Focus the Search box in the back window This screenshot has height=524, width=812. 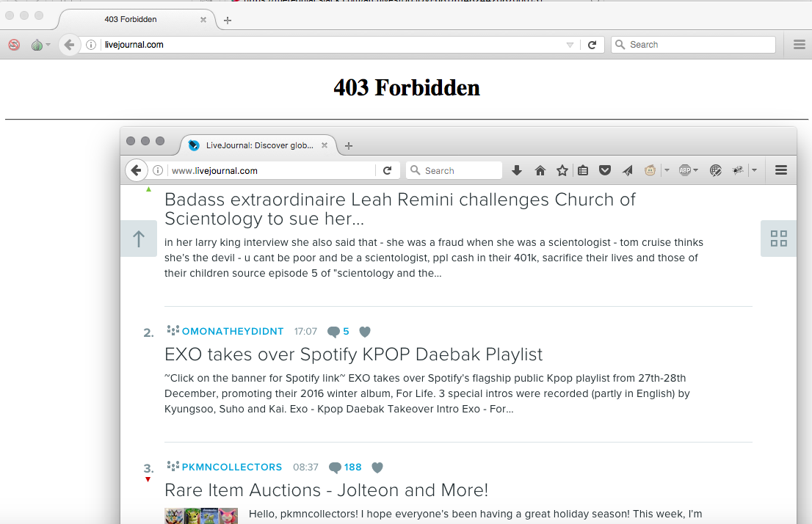point(693,45)
